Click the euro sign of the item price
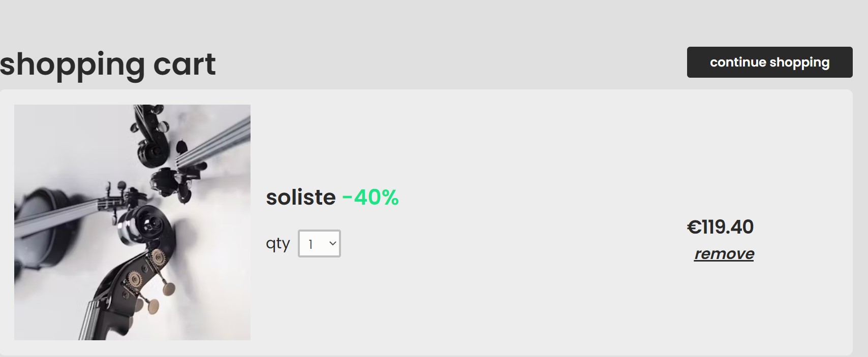Image resolution: width=868 pixels, height=357 pixels. point(694,227)
